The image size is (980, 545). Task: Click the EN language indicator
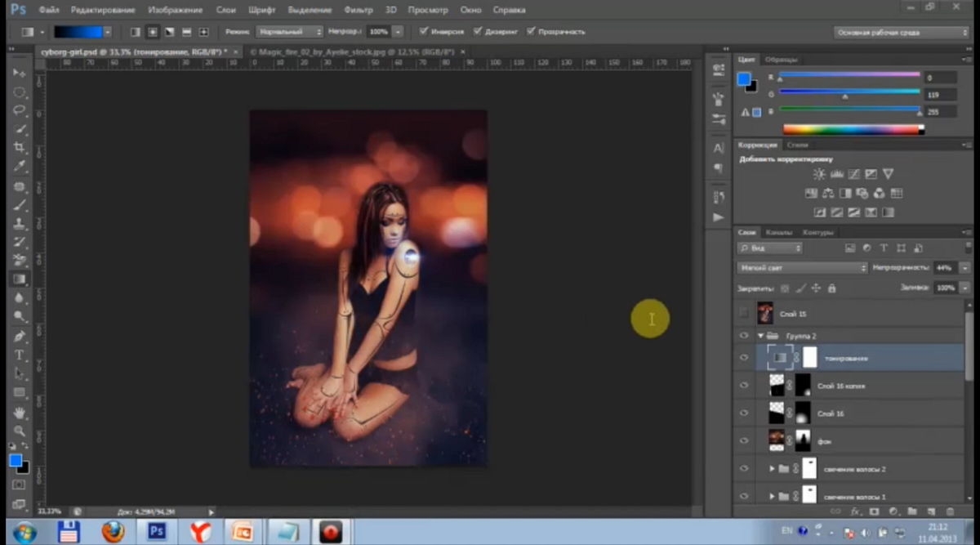(786, 530)
